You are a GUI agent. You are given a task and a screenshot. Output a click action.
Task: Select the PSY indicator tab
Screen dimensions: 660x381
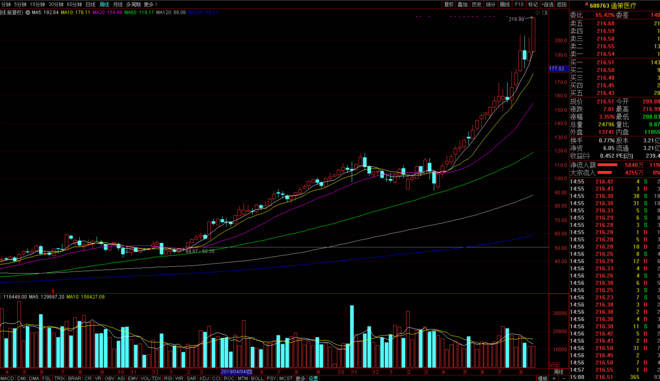click(x=271, y=378)
